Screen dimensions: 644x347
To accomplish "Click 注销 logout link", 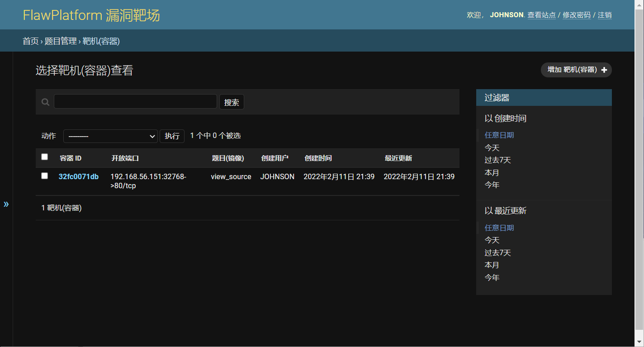I will tap(605, 15).
